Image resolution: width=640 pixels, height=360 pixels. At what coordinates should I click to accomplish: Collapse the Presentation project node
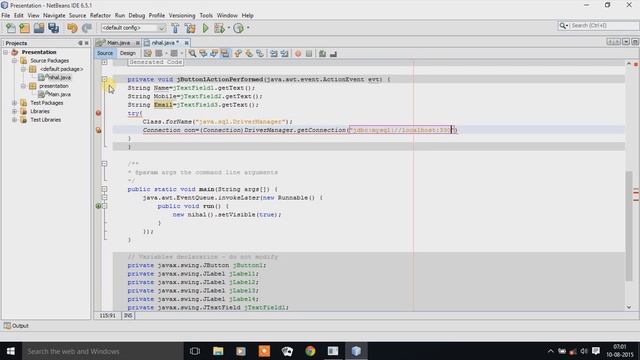point(6,52)
